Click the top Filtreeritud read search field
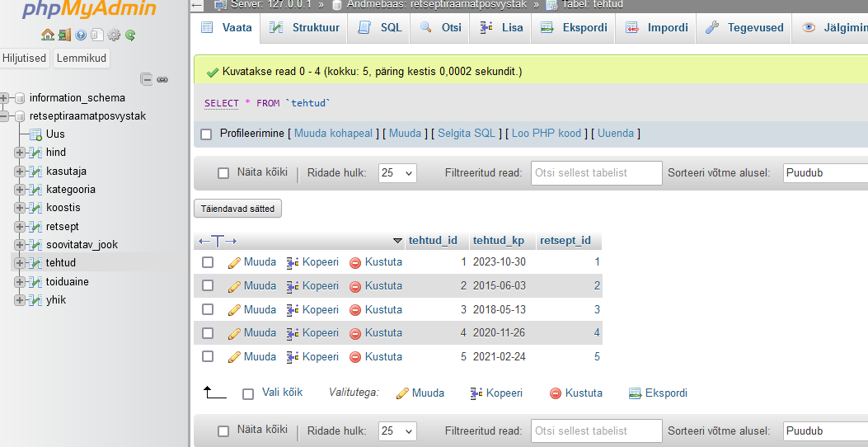 pos(596,173)
